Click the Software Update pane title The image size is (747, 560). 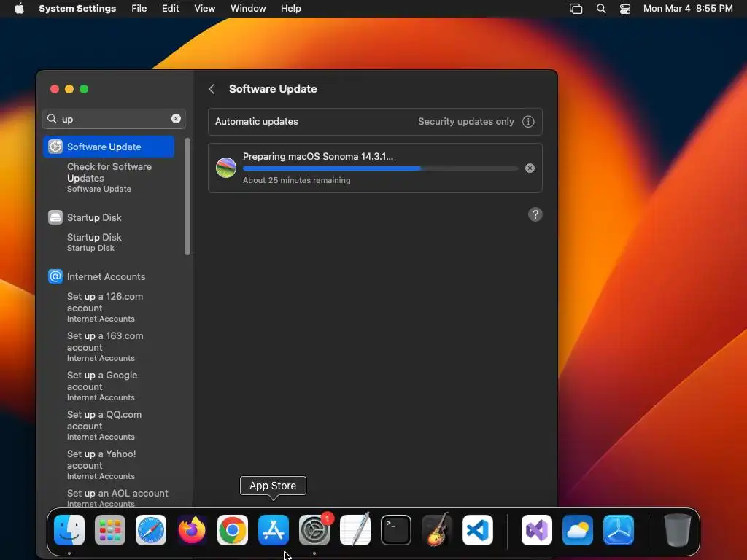click(x=273, y=89)
